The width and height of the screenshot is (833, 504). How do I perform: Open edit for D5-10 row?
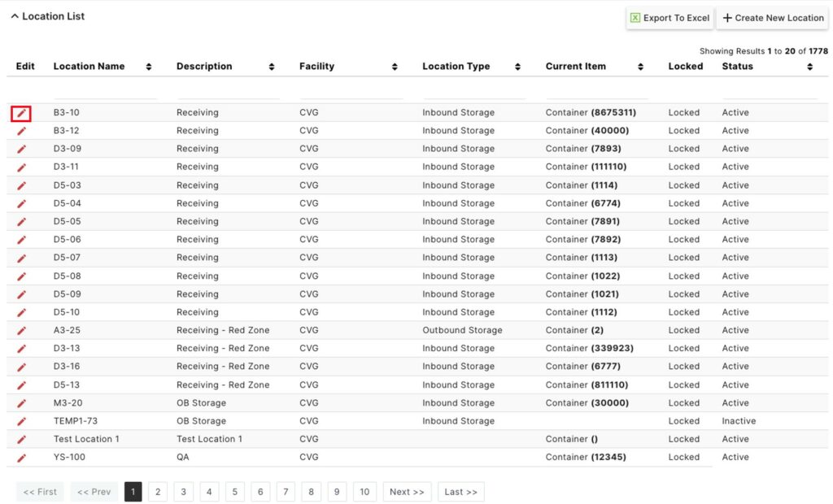tap(21, 312)
